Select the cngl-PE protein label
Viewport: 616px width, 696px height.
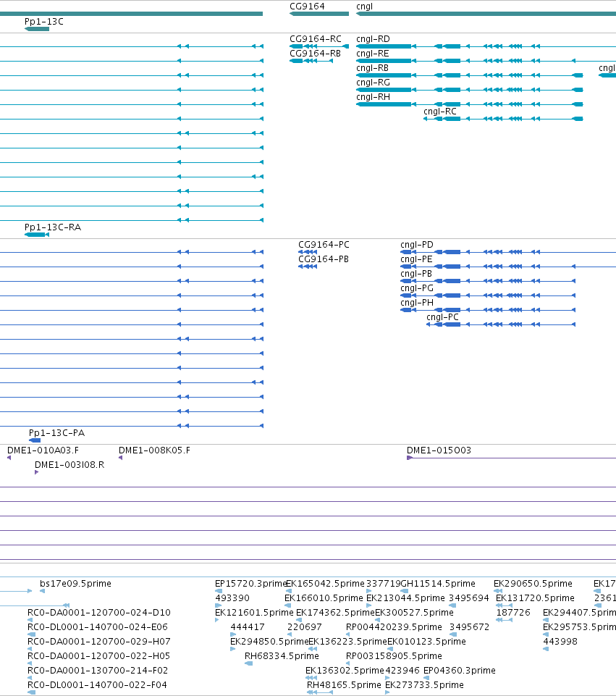(x=416, y=259)
